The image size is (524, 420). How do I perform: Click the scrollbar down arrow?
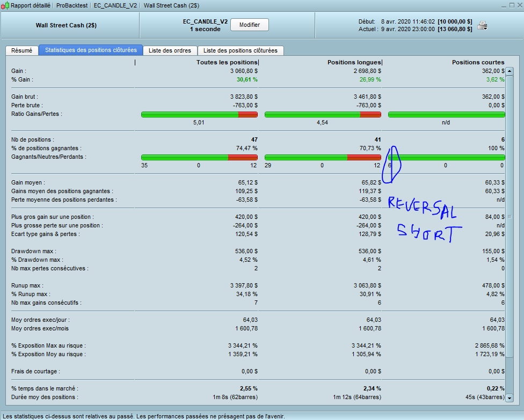(x=510, y=397)
